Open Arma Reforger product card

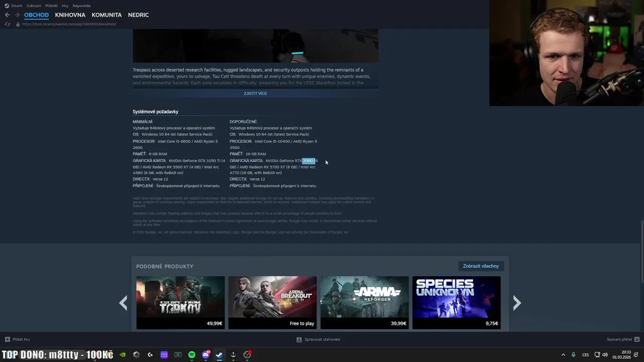click(364, 302)
